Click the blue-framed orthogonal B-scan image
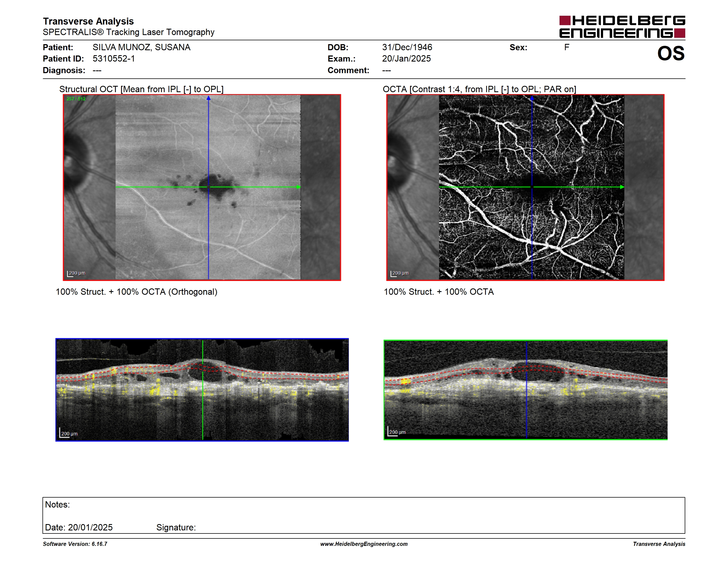 pos(202,390)
